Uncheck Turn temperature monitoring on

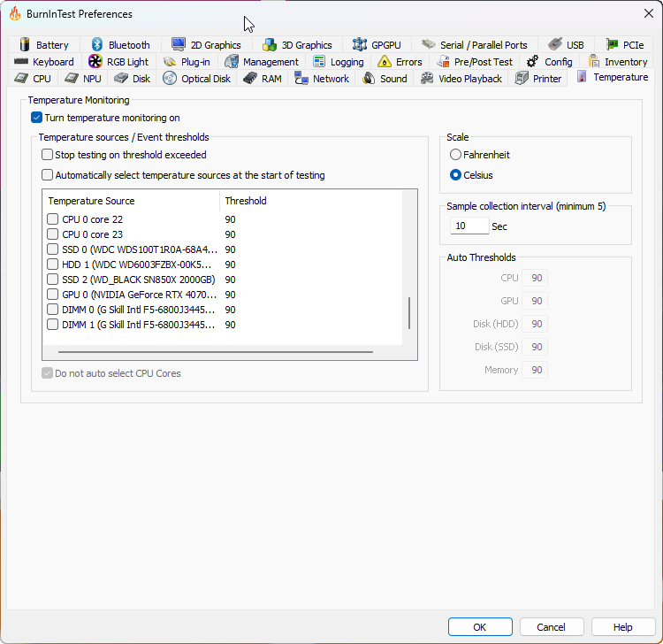[37, 118]
